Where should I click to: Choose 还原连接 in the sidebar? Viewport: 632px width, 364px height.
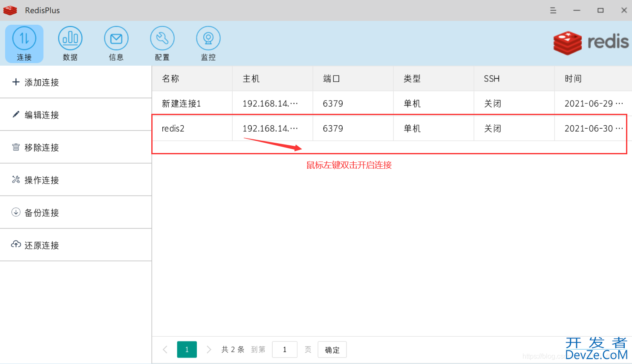pyautogui.click(x=76, y=245)
